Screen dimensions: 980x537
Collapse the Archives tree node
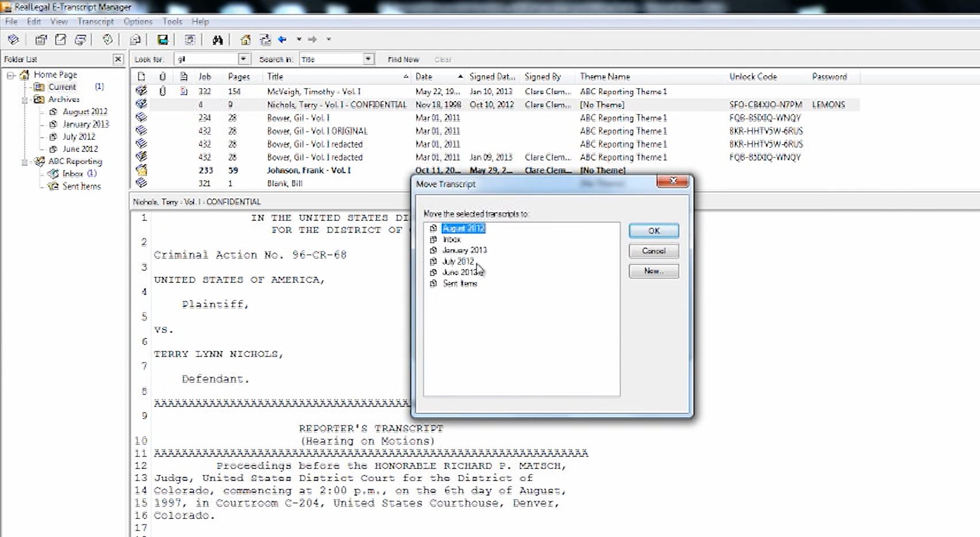click(25, 99)
